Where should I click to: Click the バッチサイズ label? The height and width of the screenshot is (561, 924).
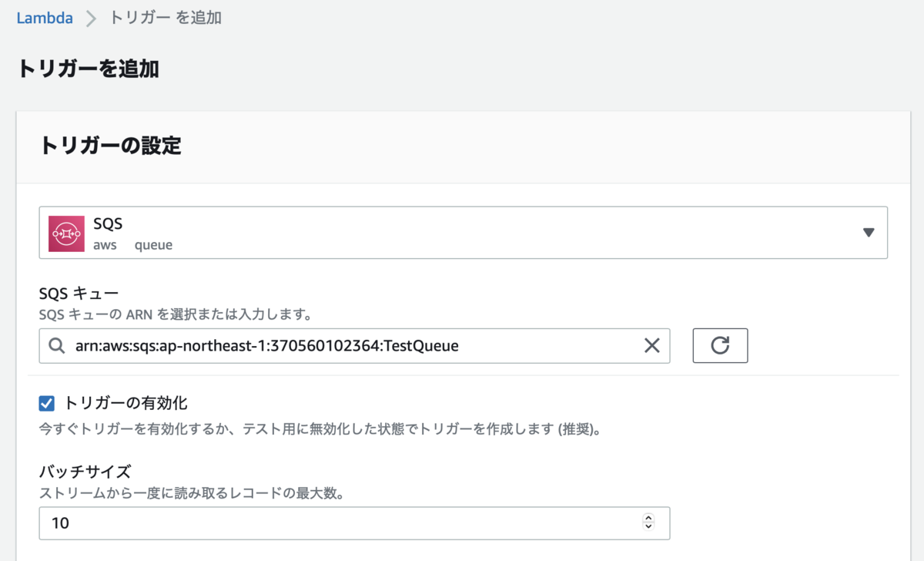coord(85,471)
